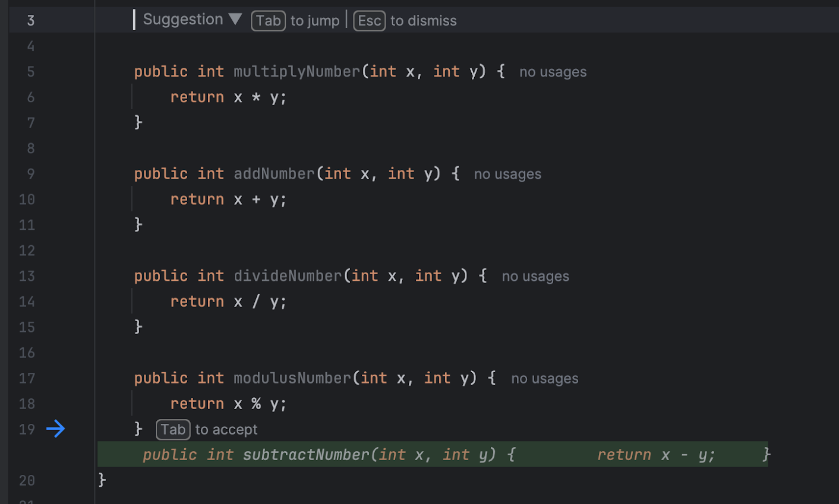Click the closing brace on line 20

[101, 480]
